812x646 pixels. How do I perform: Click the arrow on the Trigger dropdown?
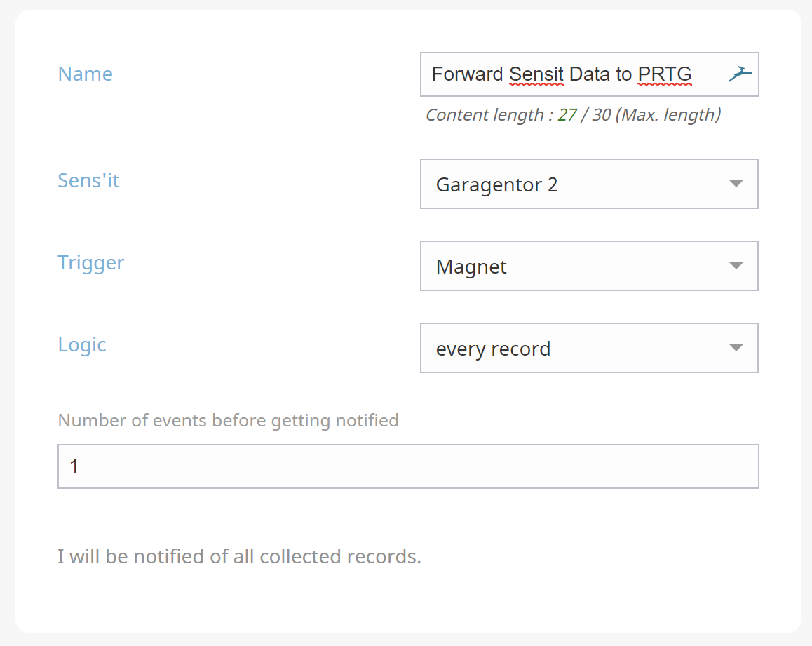point(736,266)
